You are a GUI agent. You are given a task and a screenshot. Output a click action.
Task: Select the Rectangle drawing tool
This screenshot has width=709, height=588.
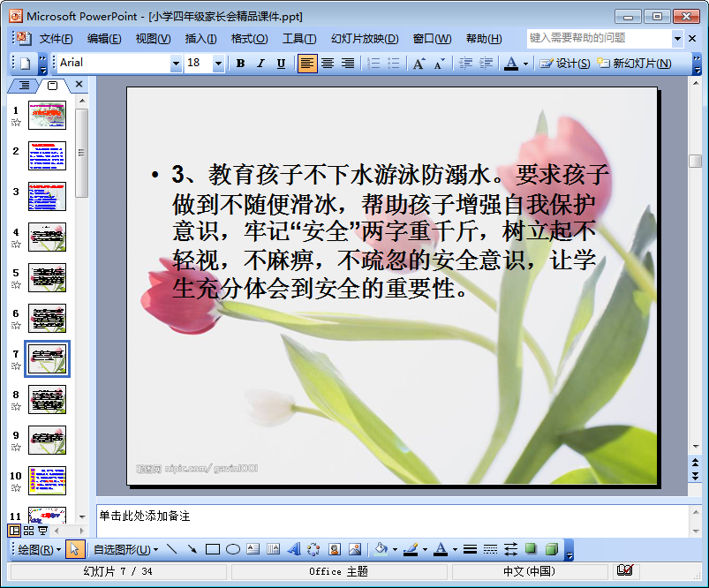point(213,549)
